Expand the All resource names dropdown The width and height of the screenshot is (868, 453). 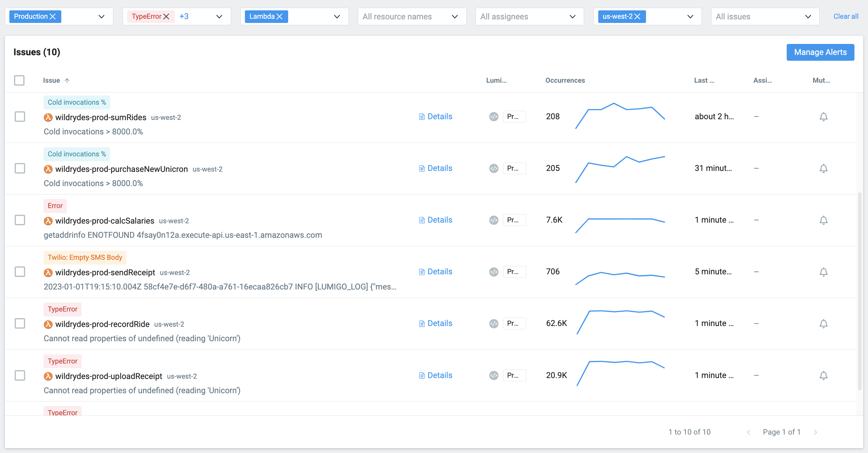tap(412, 16)
